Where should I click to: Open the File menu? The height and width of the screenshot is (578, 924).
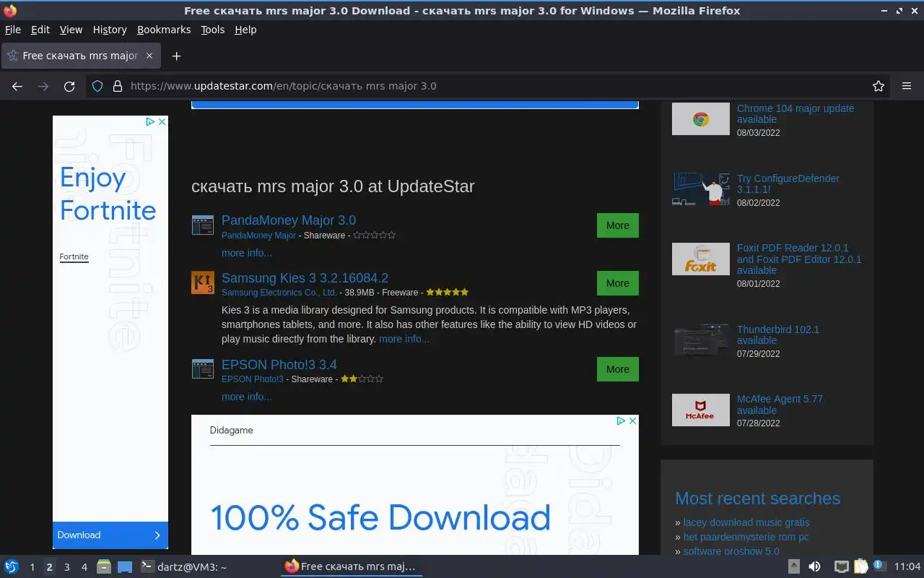pos(13,30)
